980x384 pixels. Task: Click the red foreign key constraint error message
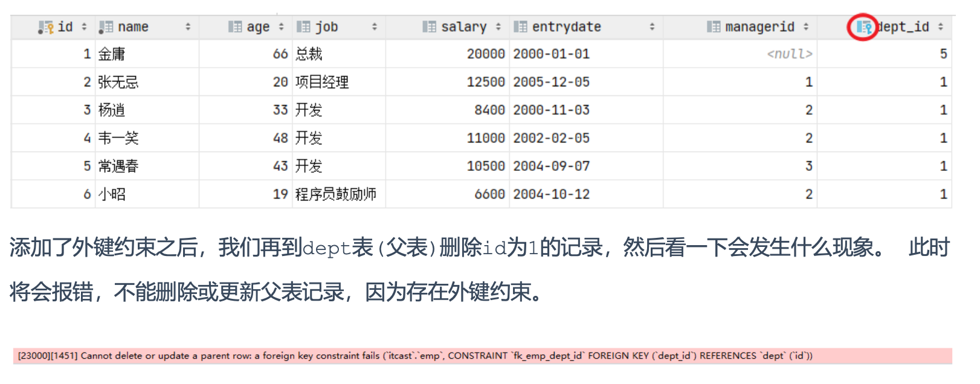coord(483,356)
